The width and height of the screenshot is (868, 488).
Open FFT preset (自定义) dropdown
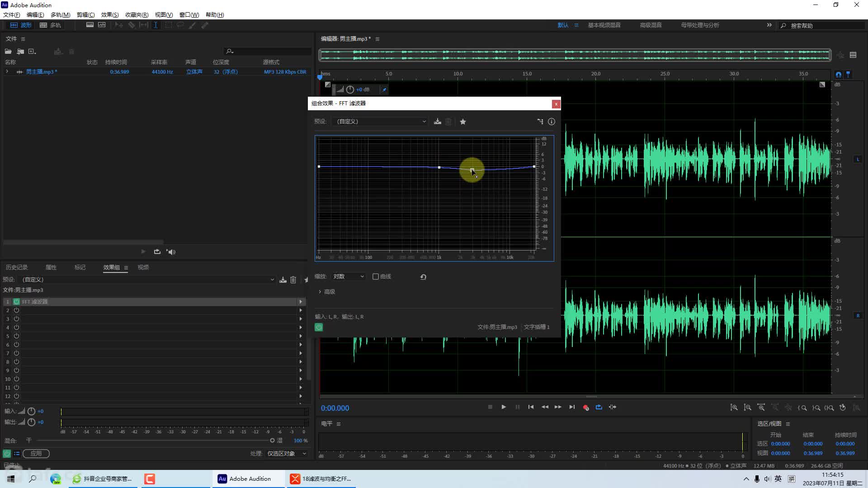point(380,122)
